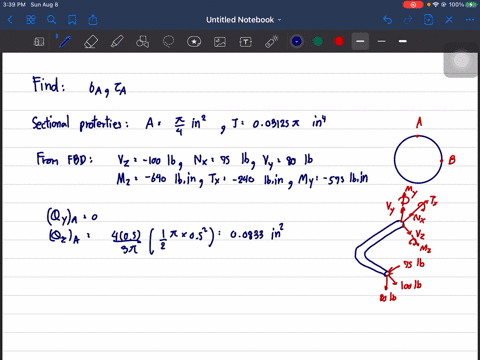
Task: Tap the handwritten text 'Sectional properties'
Action: [80, 123]
